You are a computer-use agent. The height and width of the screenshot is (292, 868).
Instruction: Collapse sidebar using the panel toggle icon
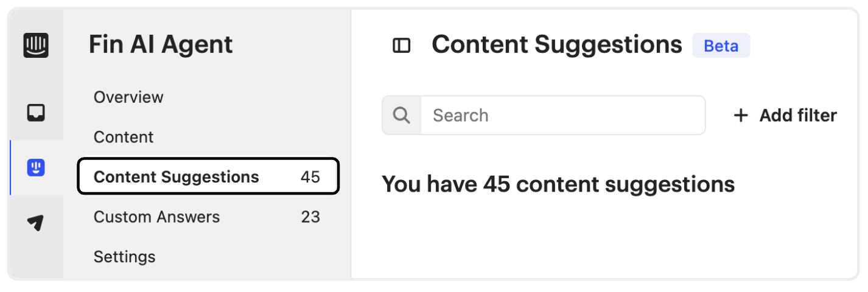pyautogui.click(x=402, y=46)
